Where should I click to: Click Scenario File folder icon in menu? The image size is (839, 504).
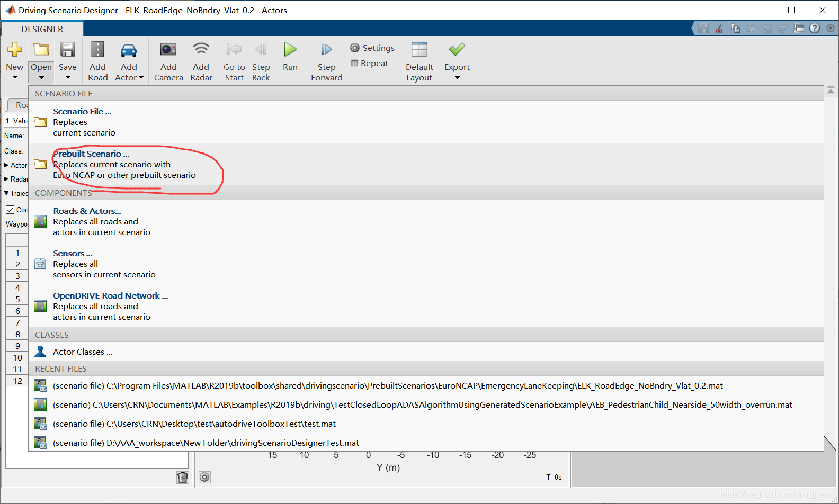40,122
